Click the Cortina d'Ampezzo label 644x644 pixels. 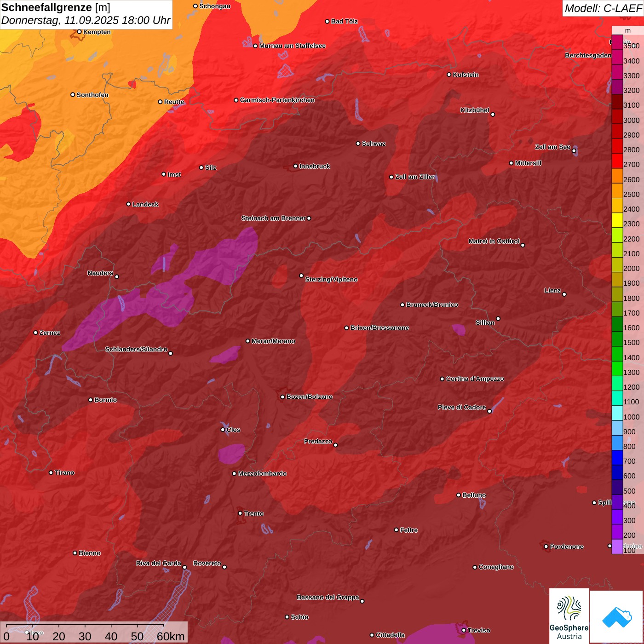pos(475,379)
